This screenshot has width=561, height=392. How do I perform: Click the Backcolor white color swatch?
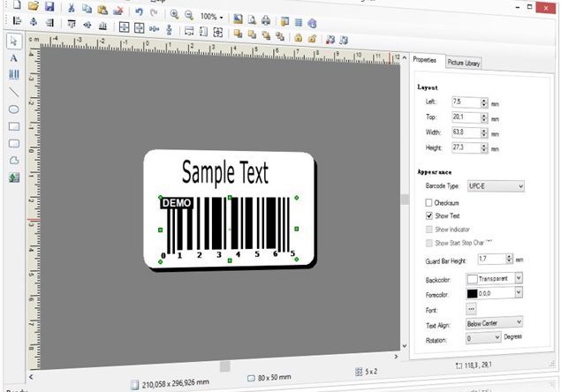pos(473,279)
